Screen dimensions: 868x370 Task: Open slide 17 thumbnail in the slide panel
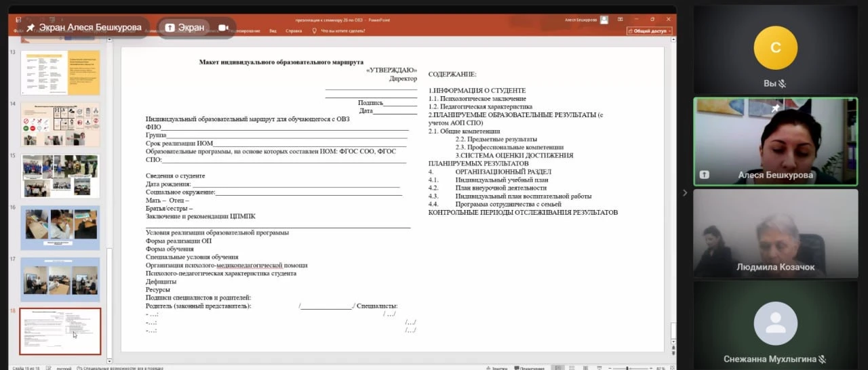60,279
